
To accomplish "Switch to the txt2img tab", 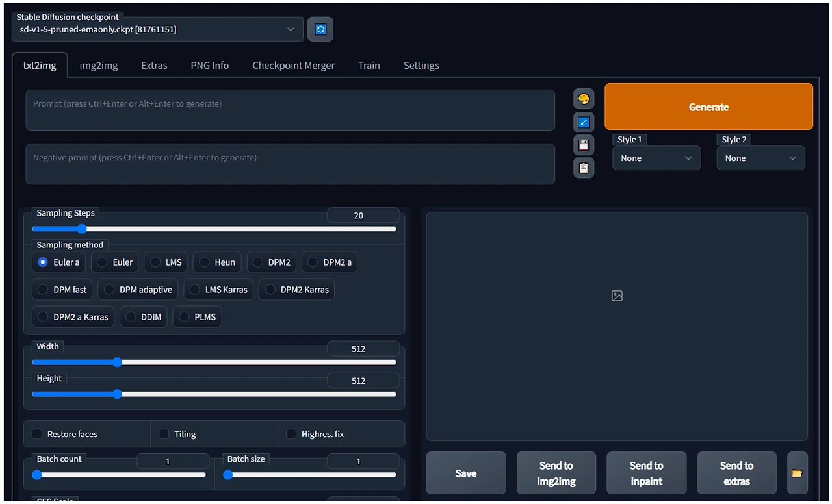I will point(40,66).
